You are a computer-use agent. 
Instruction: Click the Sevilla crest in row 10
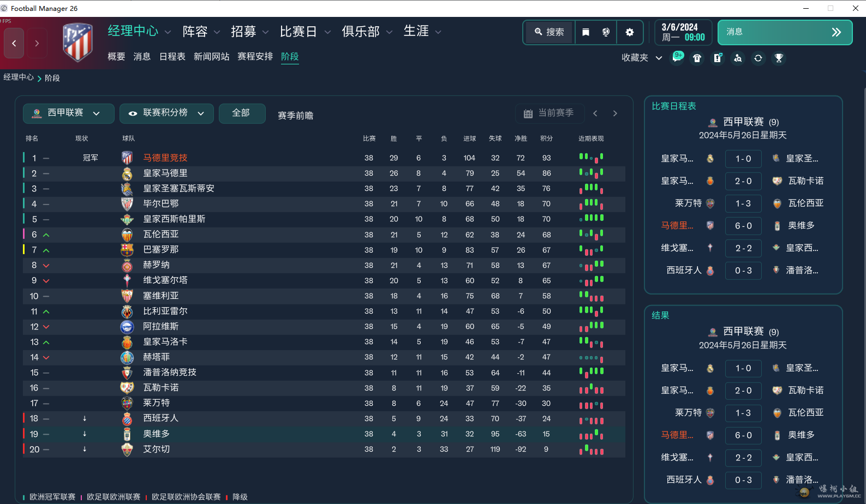pos(127,296)
